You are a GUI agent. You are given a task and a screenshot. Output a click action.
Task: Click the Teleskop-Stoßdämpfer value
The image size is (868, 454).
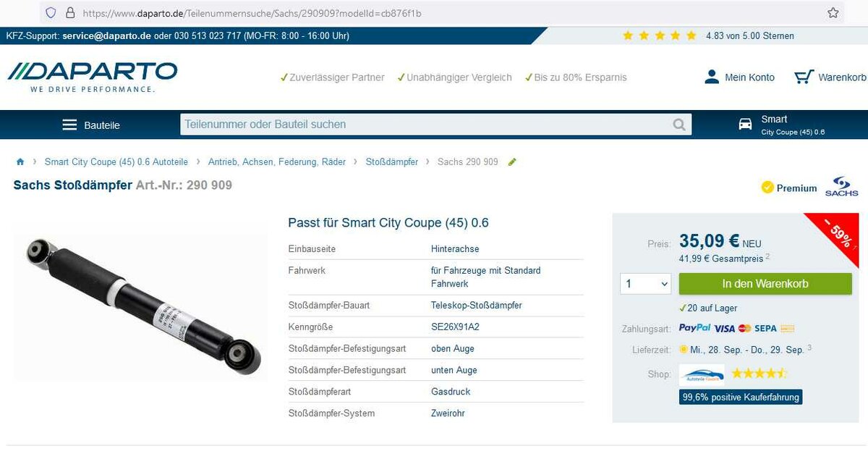tap(476, 306)
